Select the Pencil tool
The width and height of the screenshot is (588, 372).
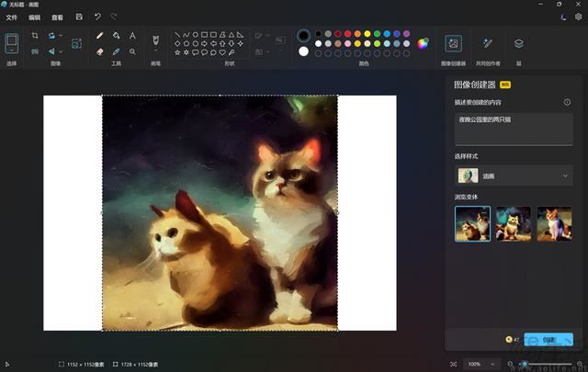tap(99, 36)
